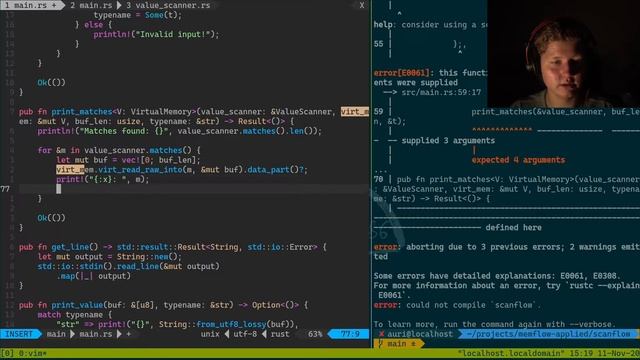Click 'src/main.rs:59:17' error location
The width and height of the screenshot is (640, 360).
[x=441, y=92]
